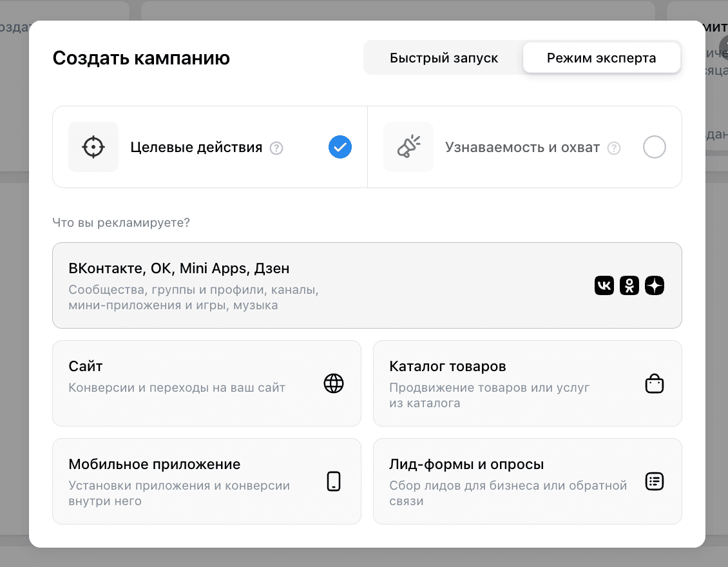Open the Узнаваемость и охват help tooltip
Screen dimensions: 728x567
[614, 148]
